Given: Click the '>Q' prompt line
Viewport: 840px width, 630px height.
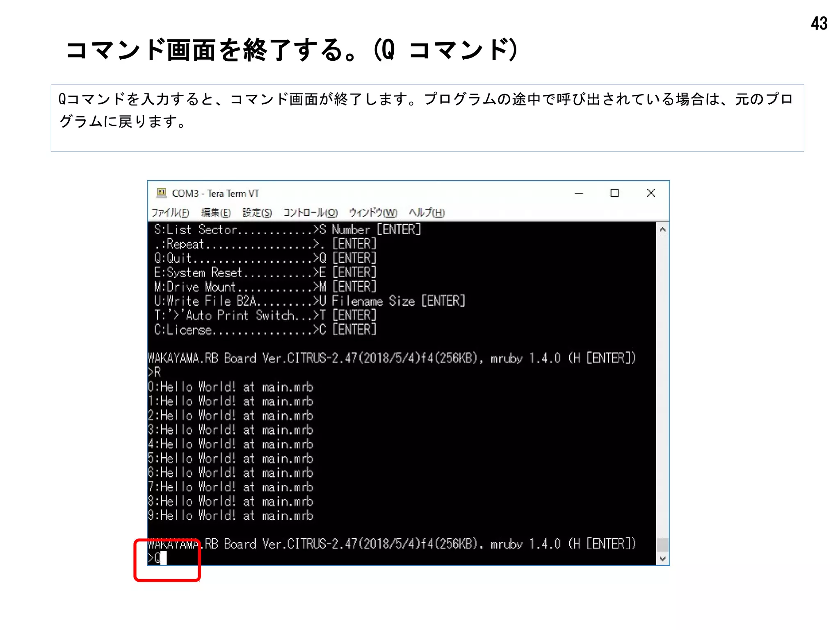Looking at the screenshot, I should click(157, 558).
